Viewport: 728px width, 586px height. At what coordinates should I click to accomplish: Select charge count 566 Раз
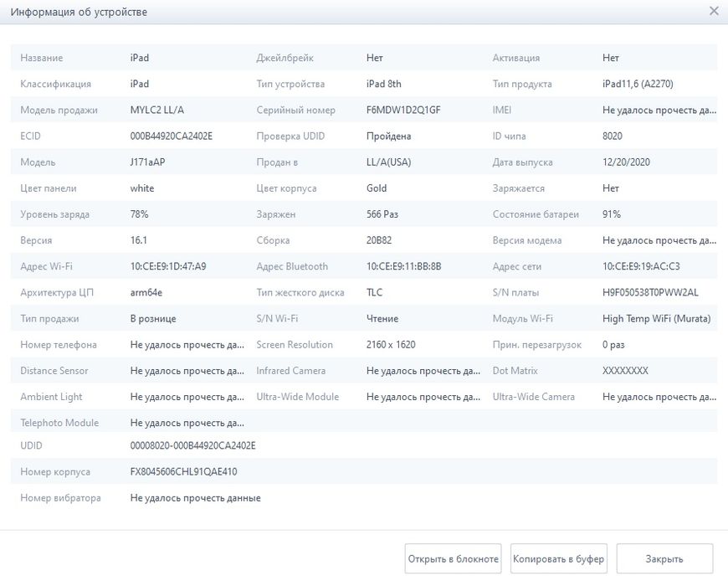coord(382,214)
